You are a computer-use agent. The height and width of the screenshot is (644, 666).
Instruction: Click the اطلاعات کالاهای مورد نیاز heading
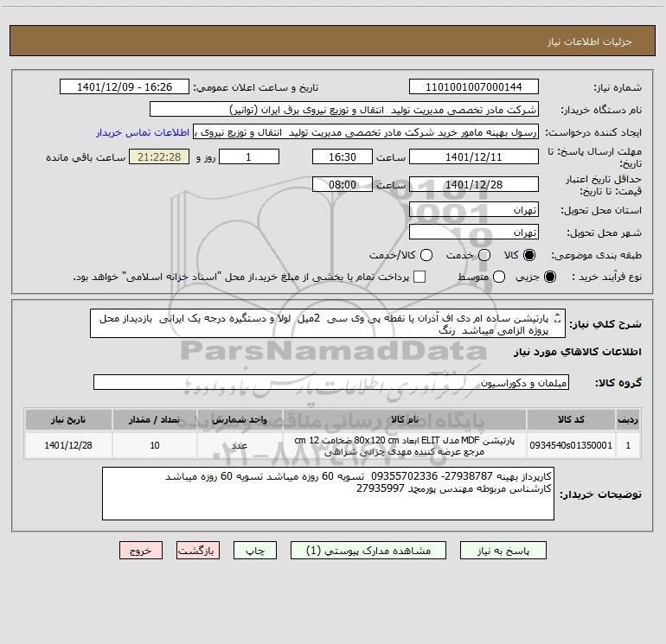pos(577,352)
